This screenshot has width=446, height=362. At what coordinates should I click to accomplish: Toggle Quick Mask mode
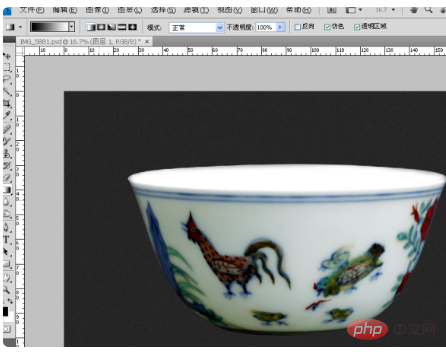tap(7, 329)
